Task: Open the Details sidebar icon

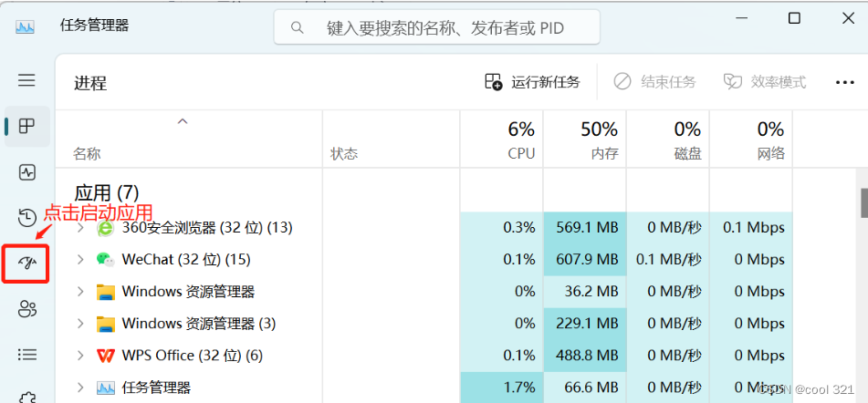Action: click(x=27, y=355)
